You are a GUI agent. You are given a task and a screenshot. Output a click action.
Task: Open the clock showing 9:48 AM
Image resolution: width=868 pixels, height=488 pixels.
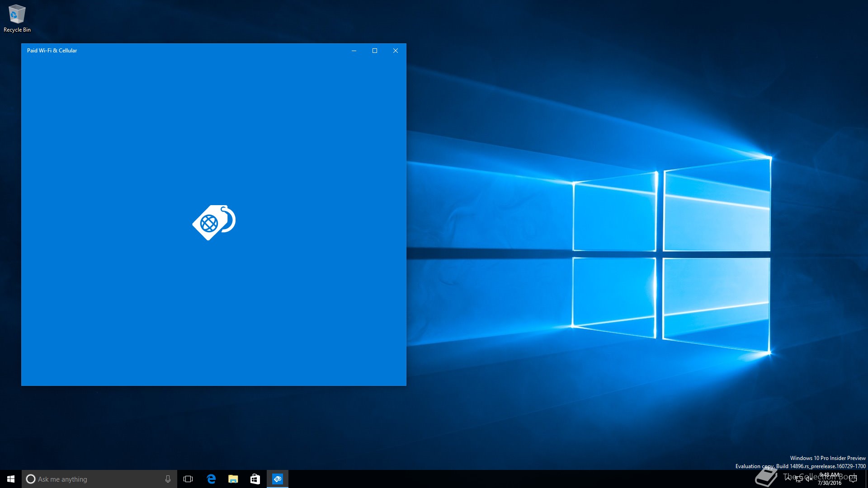[829, 479]
